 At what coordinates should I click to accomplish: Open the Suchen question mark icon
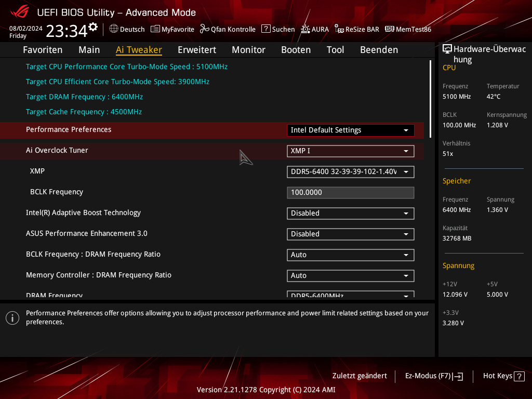(x=265, y=29)
